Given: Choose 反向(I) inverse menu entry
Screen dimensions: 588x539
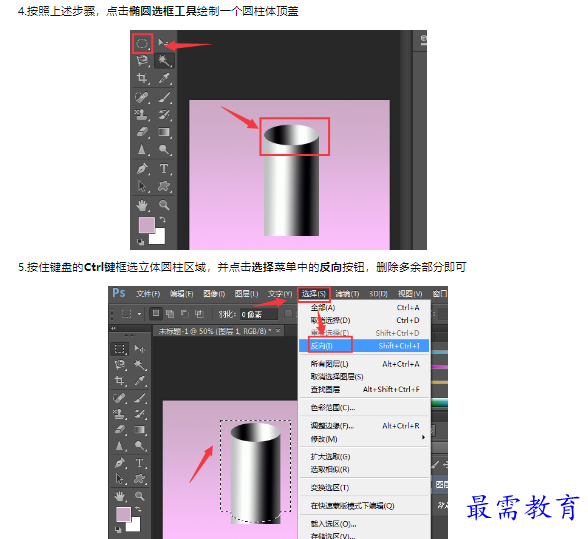Looking at the screenshot, I should pyautogui.click(x=364, y=346).
